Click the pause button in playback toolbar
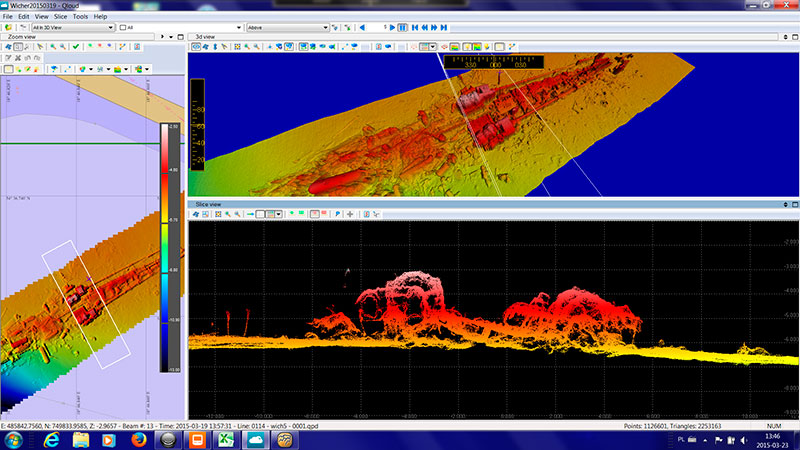Screen dimensions: 800x450 [x=402, y=28]
